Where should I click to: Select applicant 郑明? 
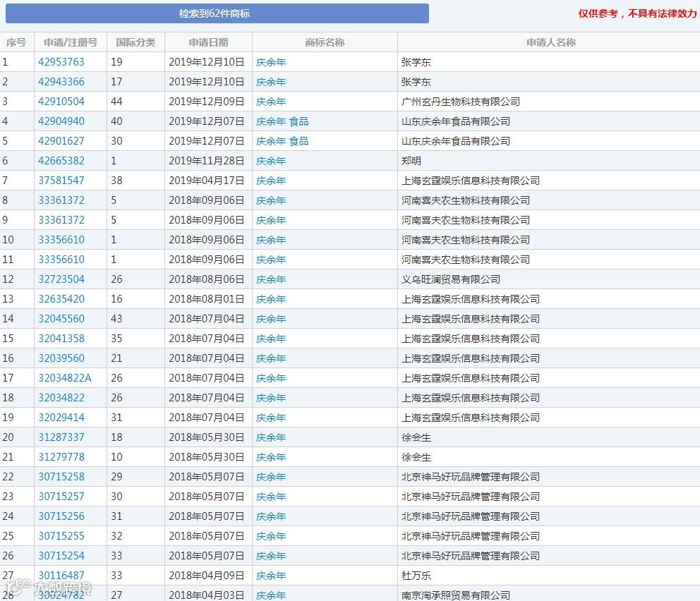coord(411,161)
